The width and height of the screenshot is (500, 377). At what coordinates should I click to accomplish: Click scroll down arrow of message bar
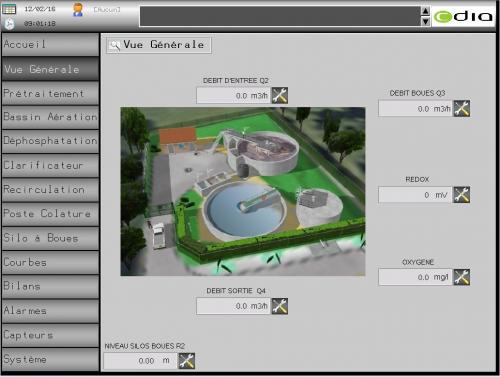[425, 21]
